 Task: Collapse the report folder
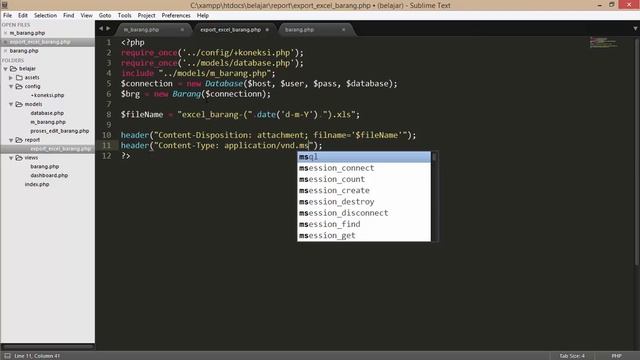tap(11, 140)
